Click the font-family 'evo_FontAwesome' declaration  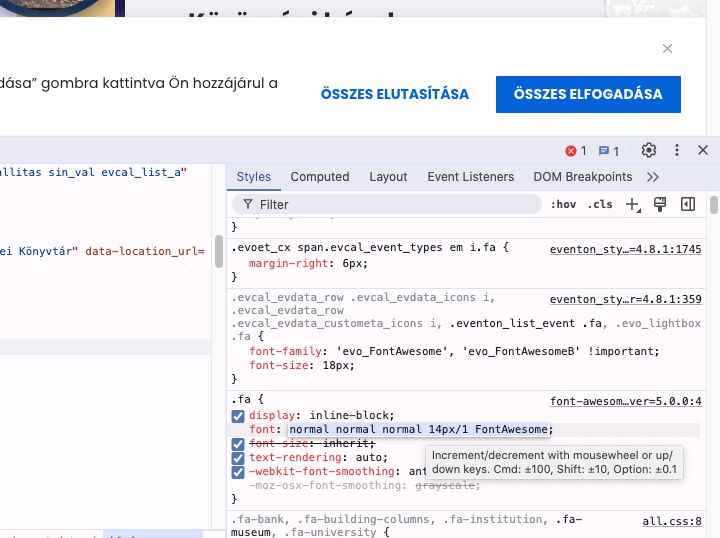[454, 351]
